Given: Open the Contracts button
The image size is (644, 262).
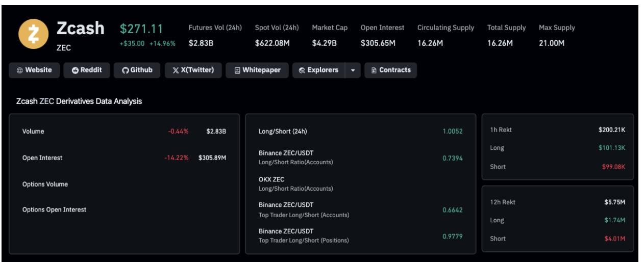Looking at the screenshot, I should [390, 70].
